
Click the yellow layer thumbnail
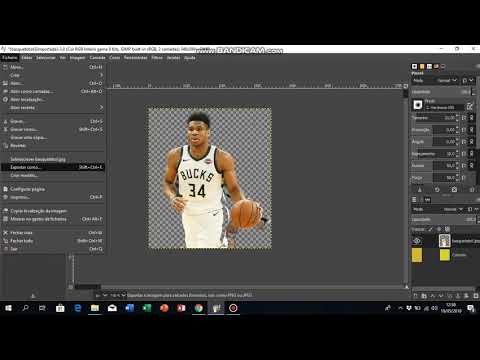(x=445, y=255)
